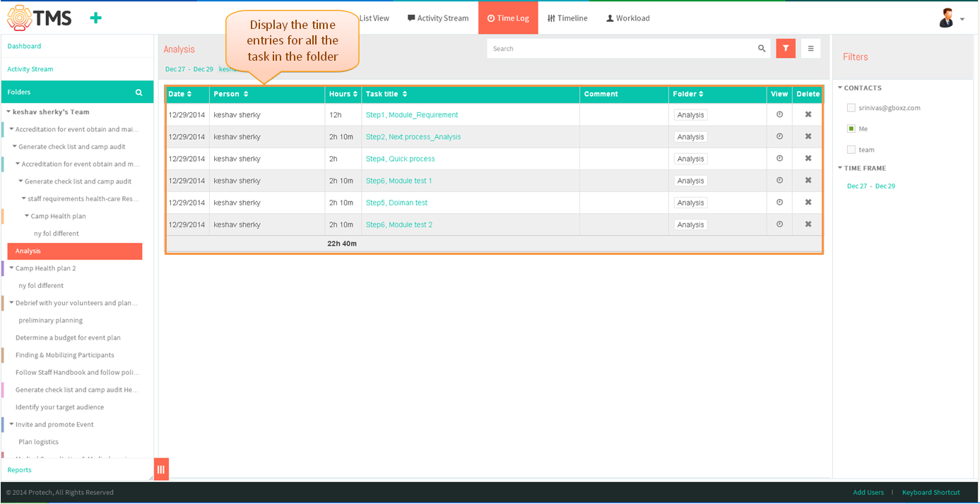Delete the Step1, Module_Requirement entry
Image resolution: width=980 pixels, height=504 pixels.
[x=808, y=114]
